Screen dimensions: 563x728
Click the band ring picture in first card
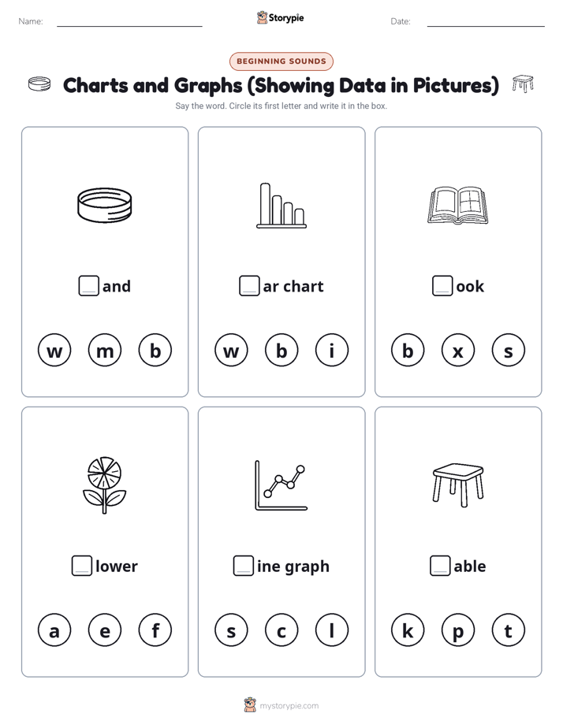(105, 205)
